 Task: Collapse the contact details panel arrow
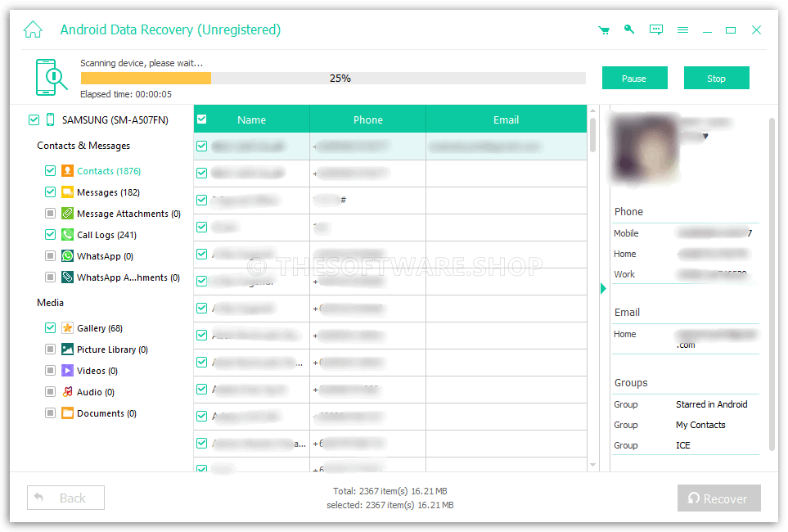coord(603,289)
